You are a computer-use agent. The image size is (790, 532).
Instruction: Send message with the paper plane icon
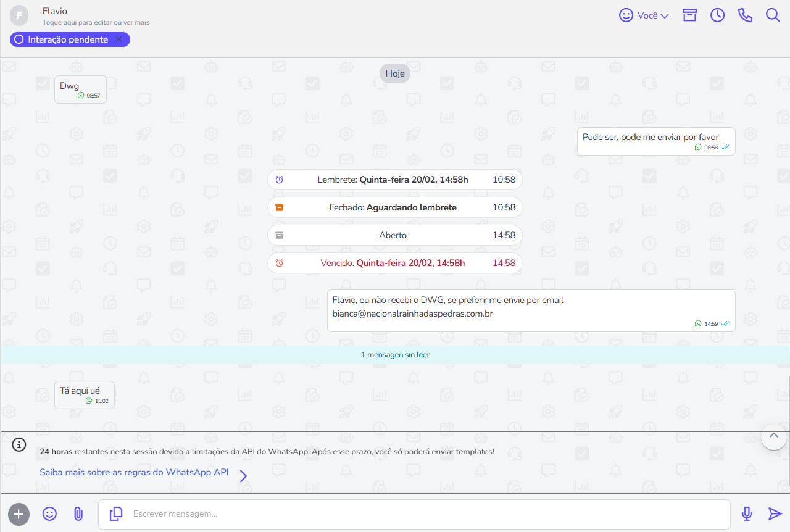(x=775, y=513)
